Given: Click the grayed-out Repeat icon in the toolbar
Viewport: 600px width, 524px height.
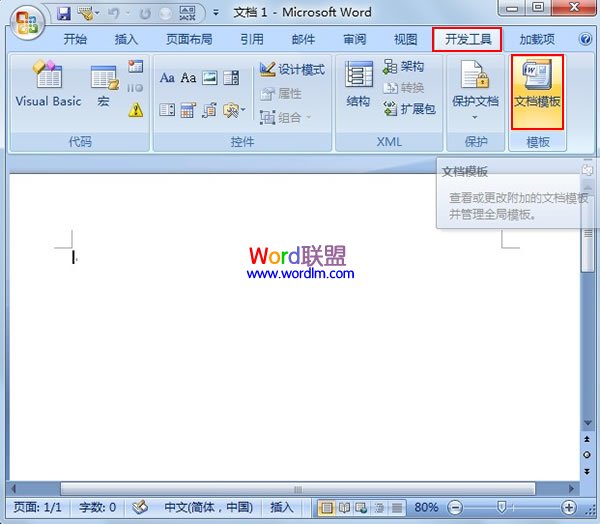Looking at the screenshot, I should pos(145,14).
